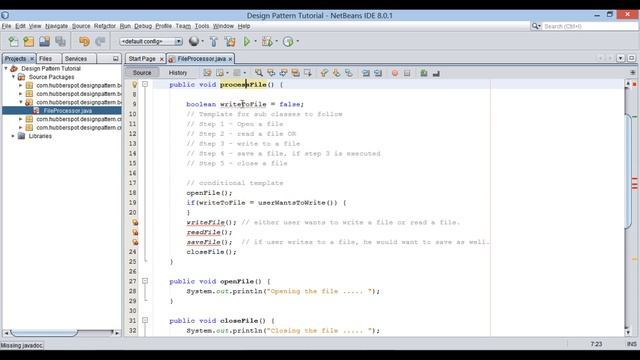Minimize the Projects panel group

click(116, 59)
